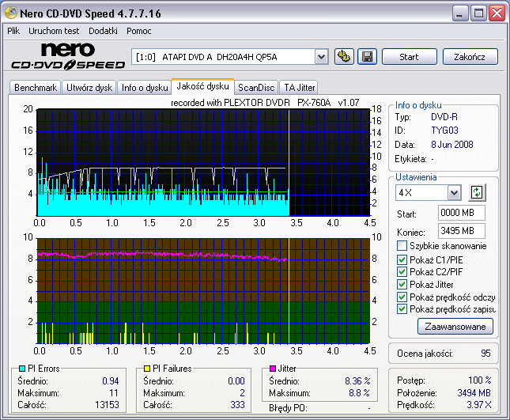The height and width of the screenshot is (420, 510).
Task: Switch to the Benchmark tab
Action: point(36,88)
